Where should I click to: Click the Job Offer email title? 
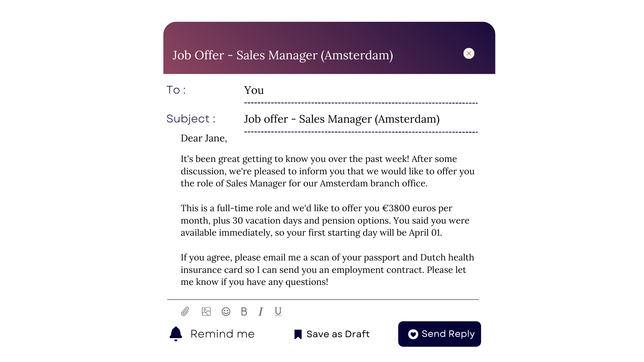click(x=283, y=55)
